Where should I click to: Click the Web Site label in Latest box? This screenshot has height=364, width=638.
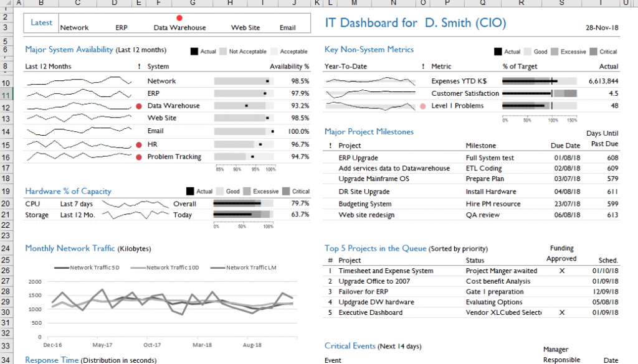[x=245, y=27]
